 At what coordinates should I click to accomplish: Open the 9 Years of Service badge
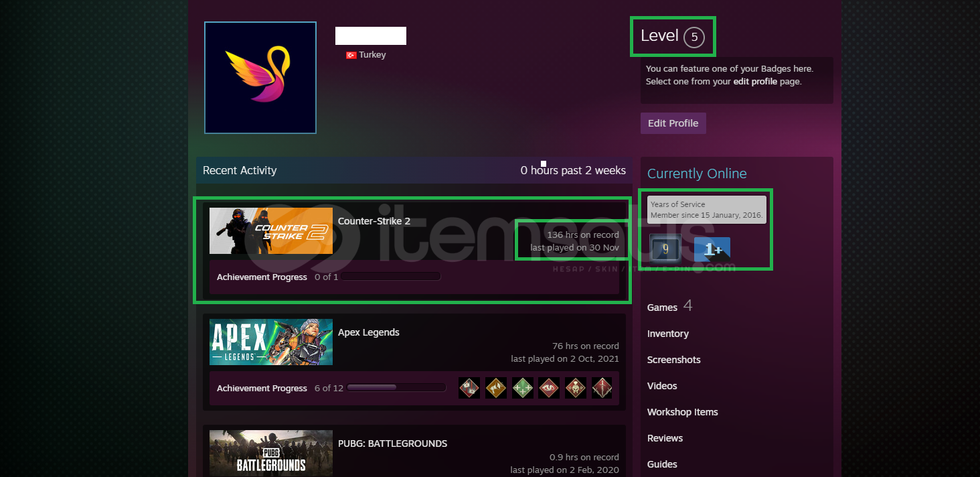pos(665,249)
